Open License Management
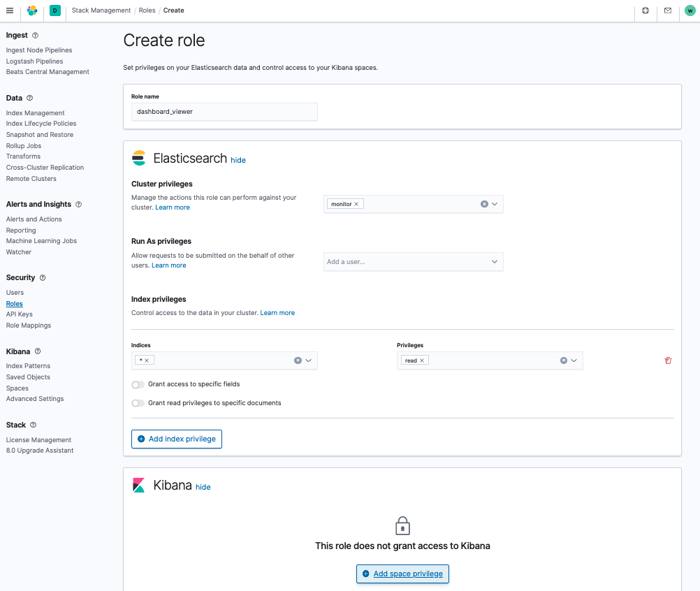700x591 pixels. pos(38,439)
